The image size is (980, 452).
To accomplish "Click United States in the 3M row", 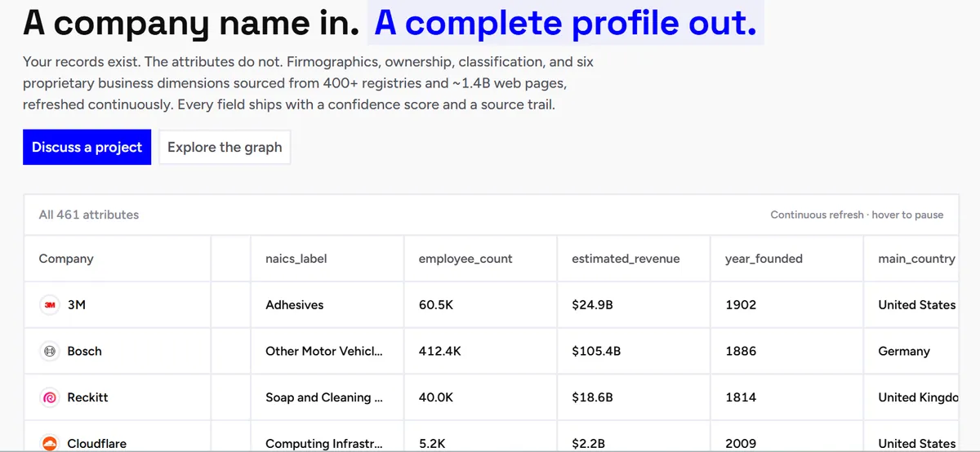I will pyautogui.click(x=916, y=305).
